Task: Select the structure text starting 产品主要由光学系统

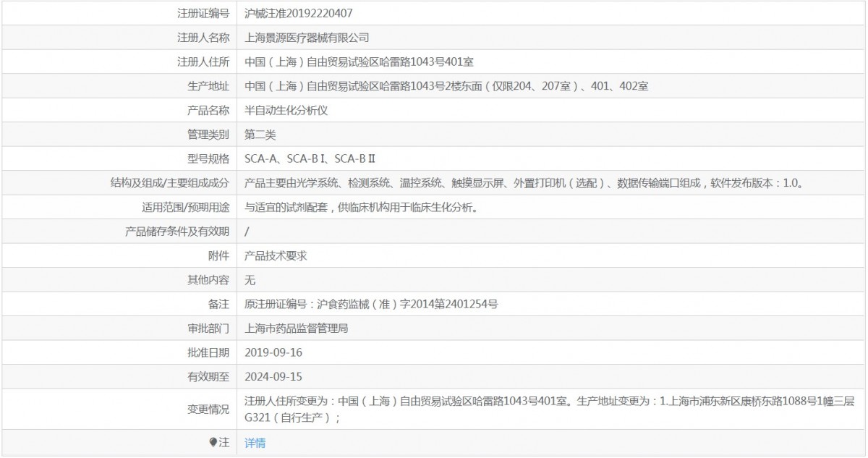Action: (x=524, y=183)
